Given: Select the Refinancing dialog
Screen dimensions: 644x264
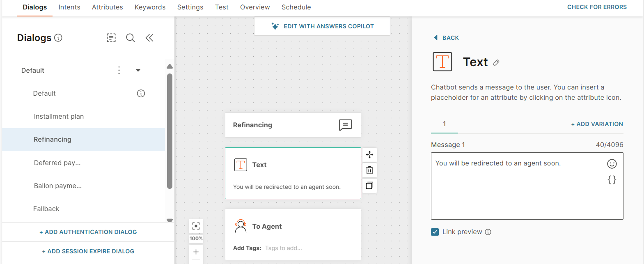Looking at the screenshot, I should (84, 140).
